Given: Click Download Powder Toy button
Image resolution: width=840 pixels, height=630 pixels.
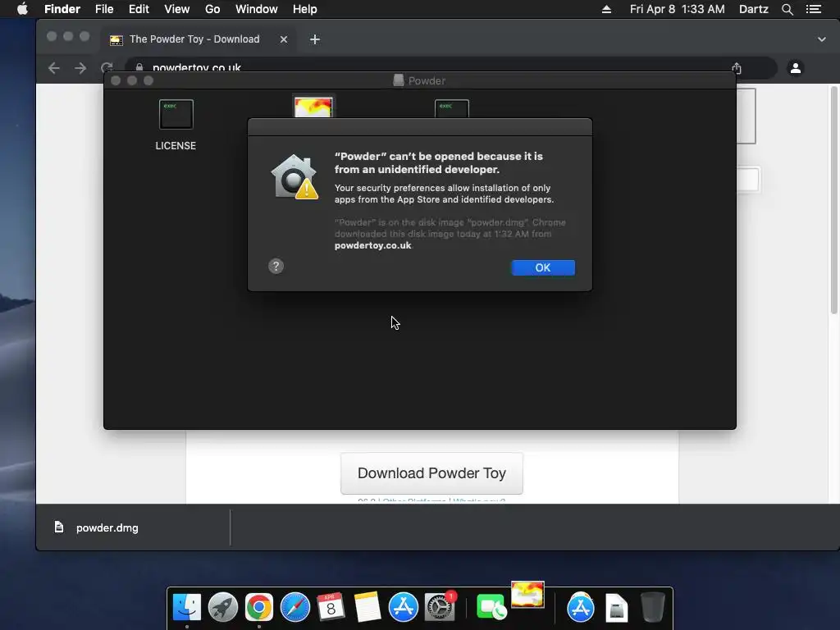Looking at the screenshot, I should [431, 473].
